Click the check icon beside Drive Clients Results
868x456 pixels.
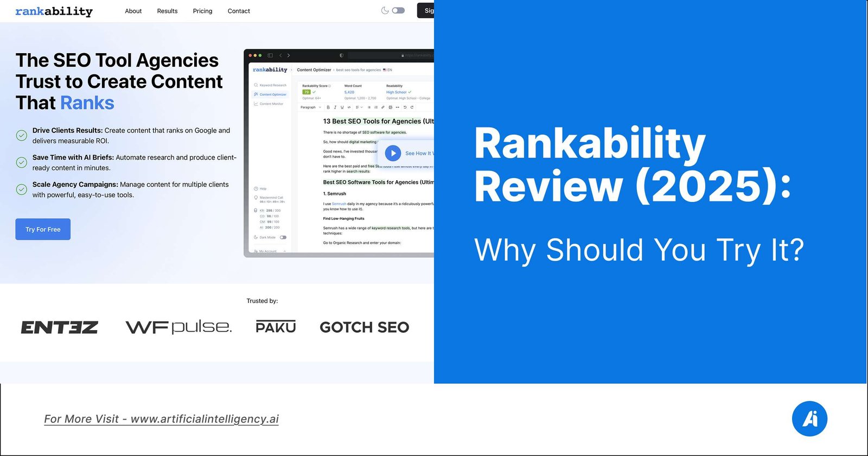point(21,135)
